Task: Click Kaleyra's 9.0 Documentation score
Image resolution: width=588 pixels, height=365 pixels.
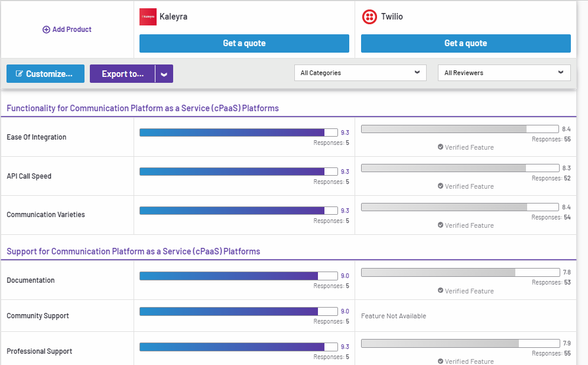Action: coord(345,276)
